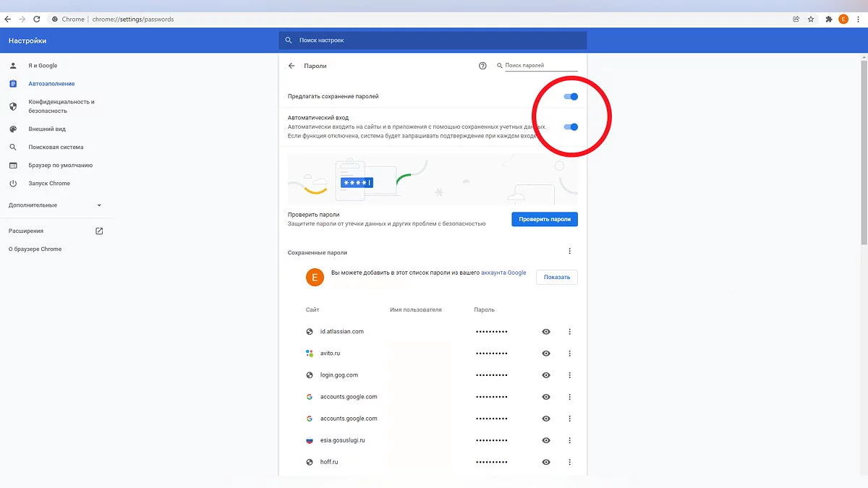The width and height of the screenshot is (868, 488).
Task: Open the Chrome three-dot main menu
Action: click(x=858, y=19)
